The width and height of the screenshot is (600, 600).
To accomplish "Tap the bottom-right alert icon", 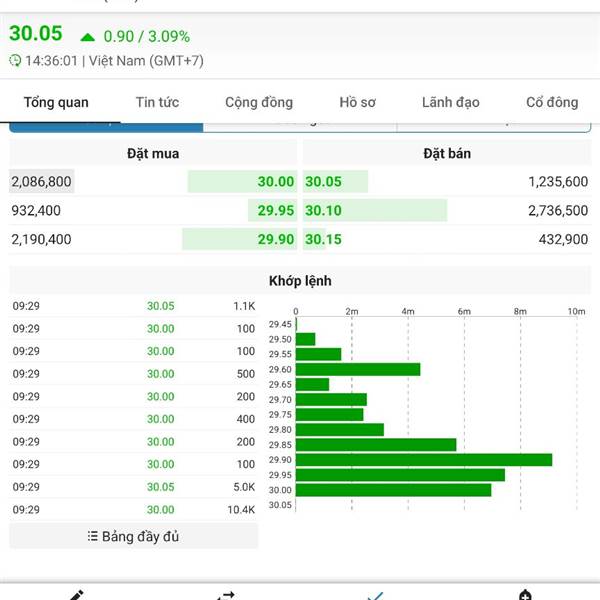I will (x=525, y=595).
